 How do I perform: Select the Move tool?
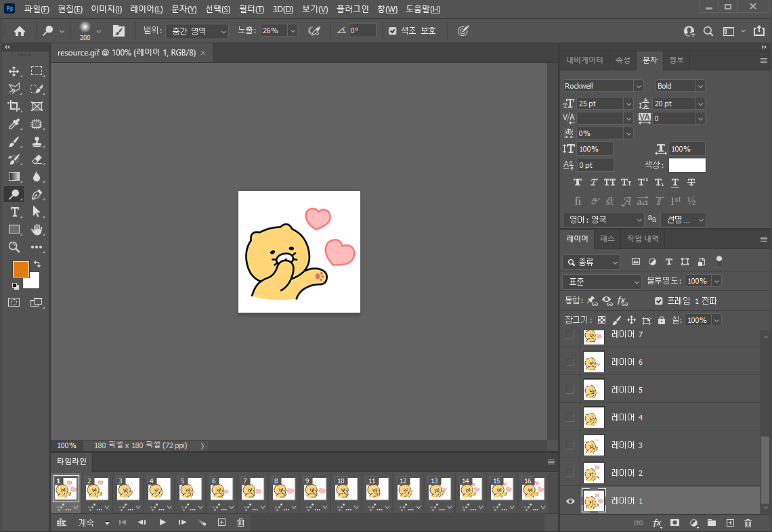click(14, 71)
